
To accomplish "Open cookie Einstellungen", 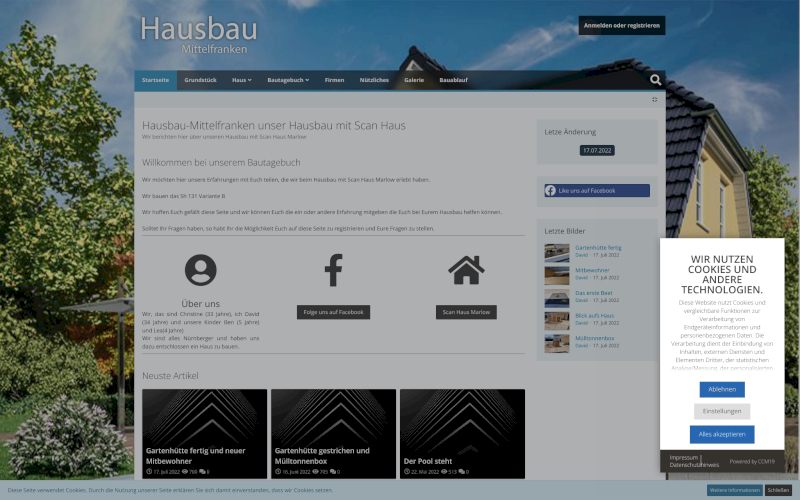I will (722, 411).
